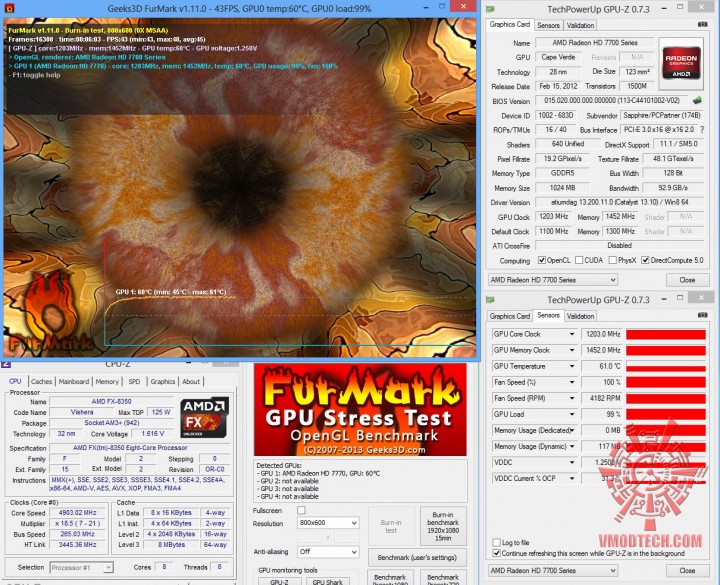This screenshot has width=720, height=585.
Task: Enable Log to file in GPU-Z
Action: click(496, 542)
